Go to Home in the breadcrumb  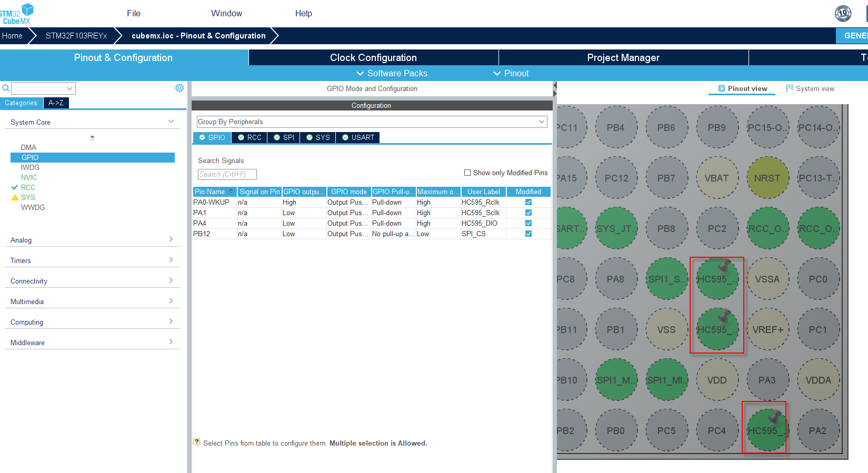12,36
